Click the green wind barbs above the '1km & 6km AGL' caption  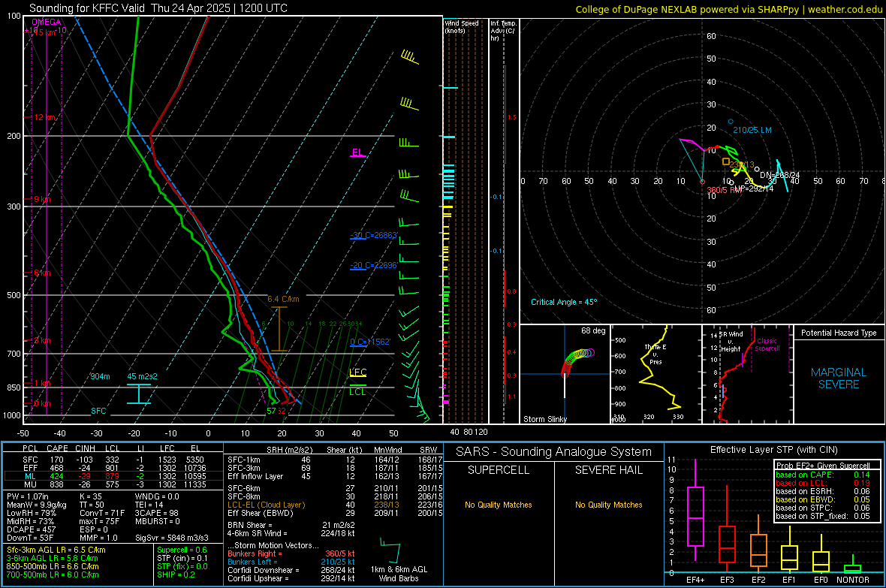(x=390, y=551)
